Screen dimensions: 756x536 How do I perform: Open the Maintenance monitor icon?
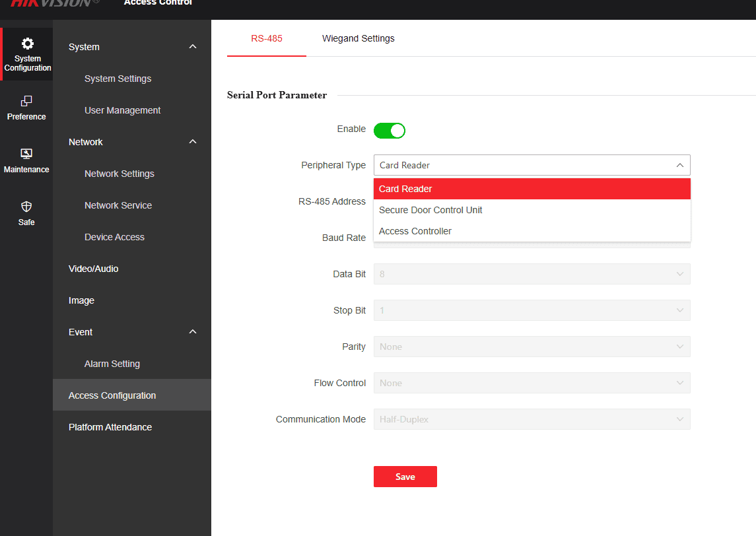pyautogui.click(x=26, y=154)
